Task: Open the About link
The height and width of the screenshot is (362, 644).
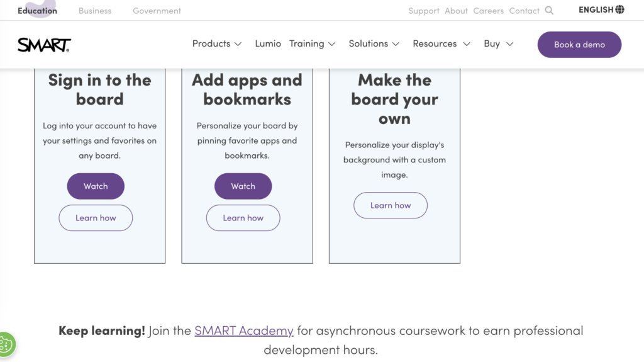Action: point(457,11)
